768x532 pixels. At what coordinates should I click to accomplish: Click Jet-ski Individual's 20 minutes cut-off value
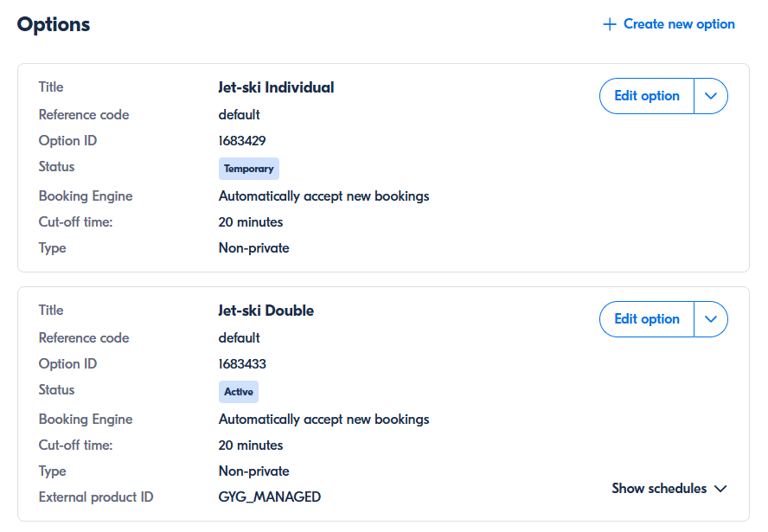click(x=251, y=222)
